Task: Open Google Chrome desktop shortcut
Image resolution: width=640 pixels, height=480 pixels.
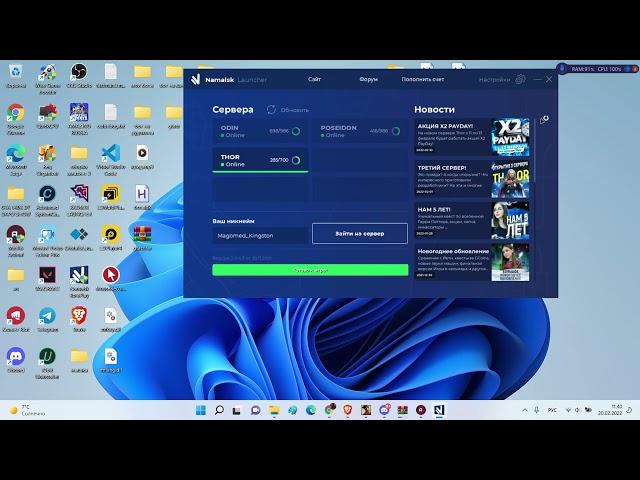Action: [x=16, y=118]
